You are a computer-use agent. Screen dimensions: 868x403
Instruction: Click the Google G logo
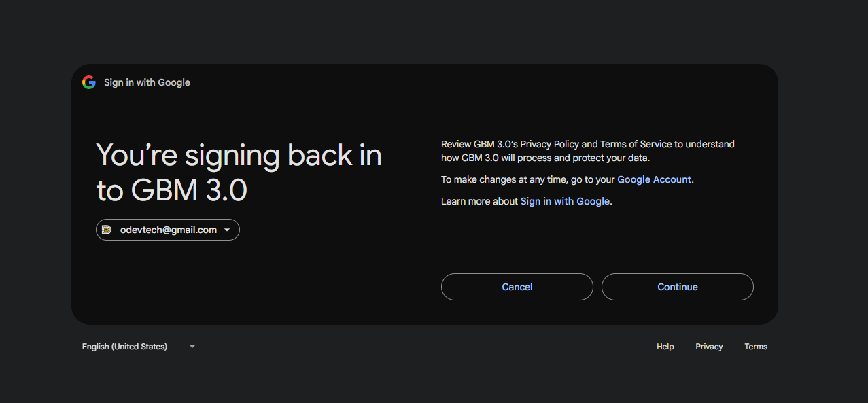pos(89,82)
